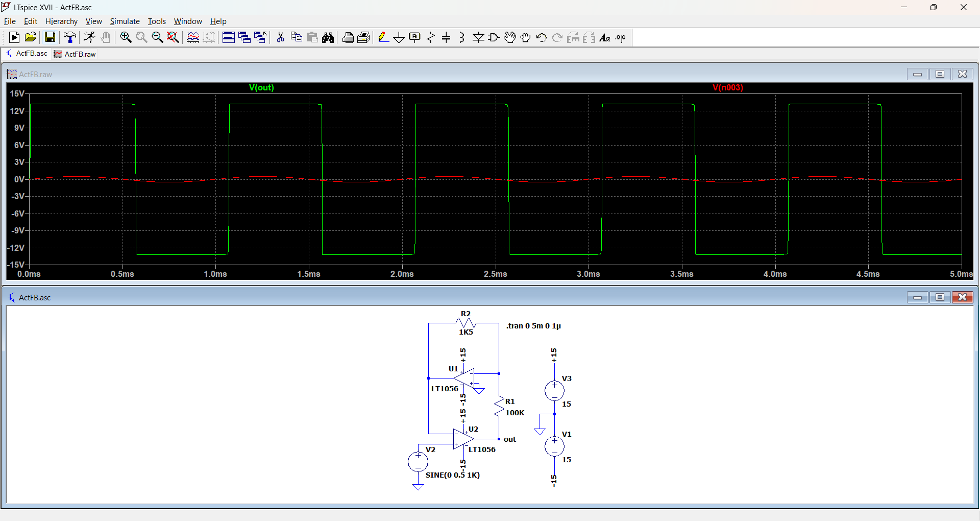Select the move (open hand) tool
The width and height of the screenshot is (980, 521).
pos(510,37)
